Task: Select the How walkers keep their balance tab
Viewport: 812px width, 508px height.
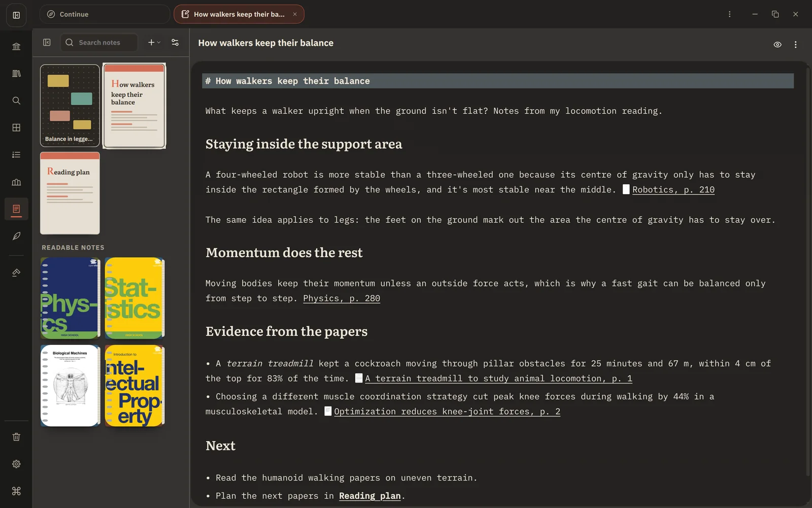Action: coord(239,14)
